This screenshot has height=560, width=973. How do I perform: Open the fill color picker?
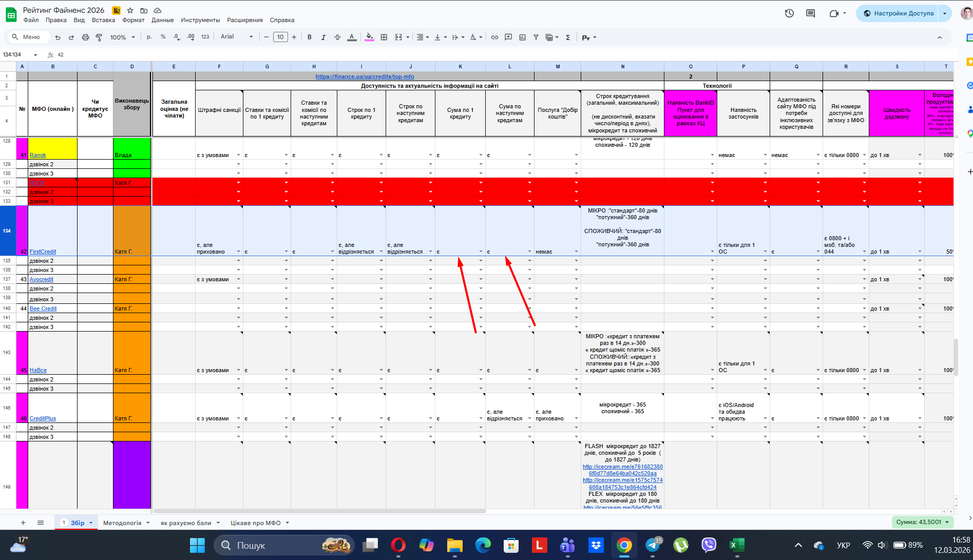coord(369,37)
